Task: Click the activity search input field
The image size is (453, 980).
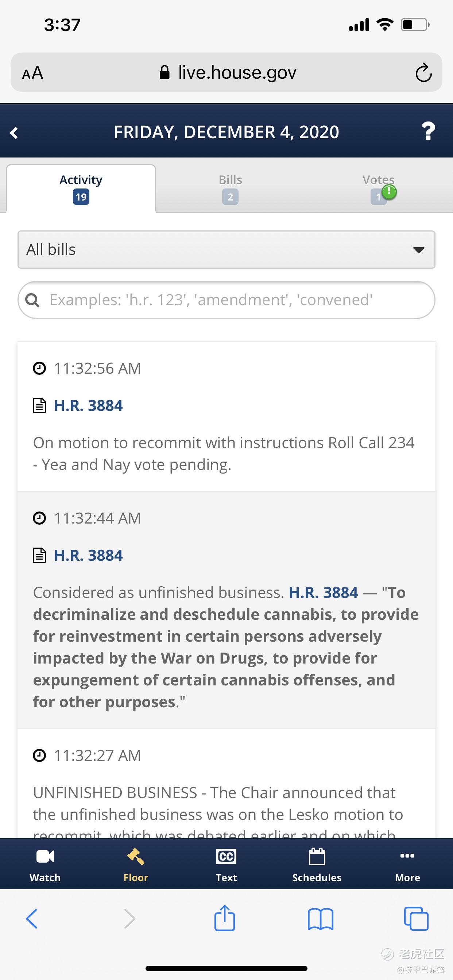Action: pyautogui.click(x=226, y=300)
